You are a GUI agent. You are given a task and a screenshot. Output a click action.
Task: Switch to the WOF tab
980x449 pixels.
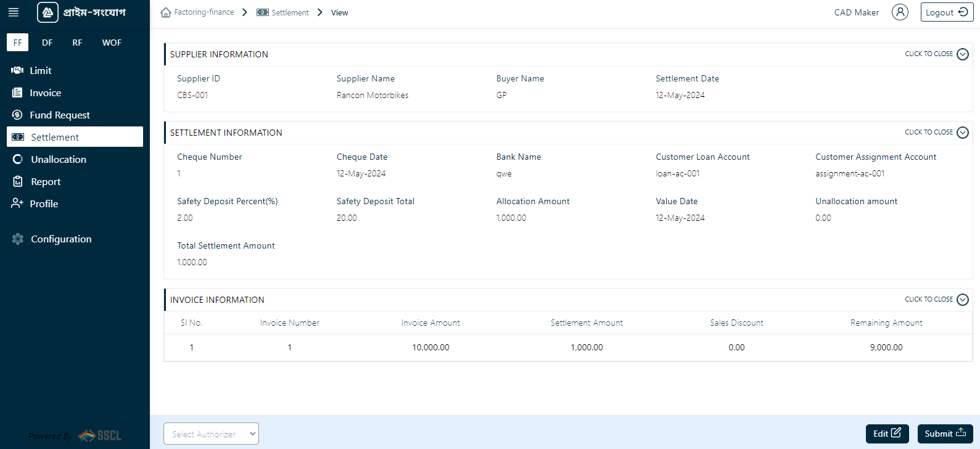112,43
